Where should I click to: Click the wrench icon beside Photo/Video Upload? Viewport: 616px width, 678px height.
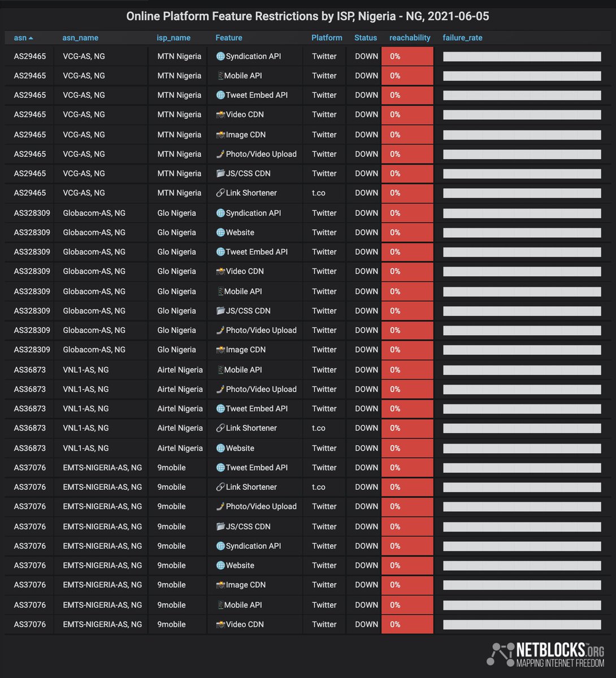[x=220, y=154]
